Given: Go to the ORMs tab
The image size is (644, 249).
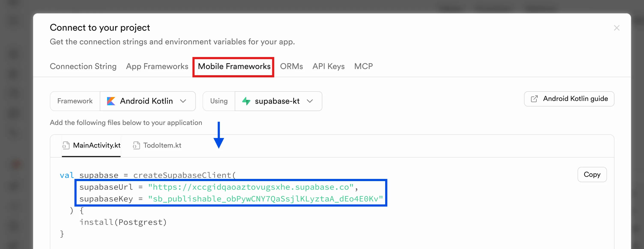Looking at the screenshot, I should click(x=291, y=66).
